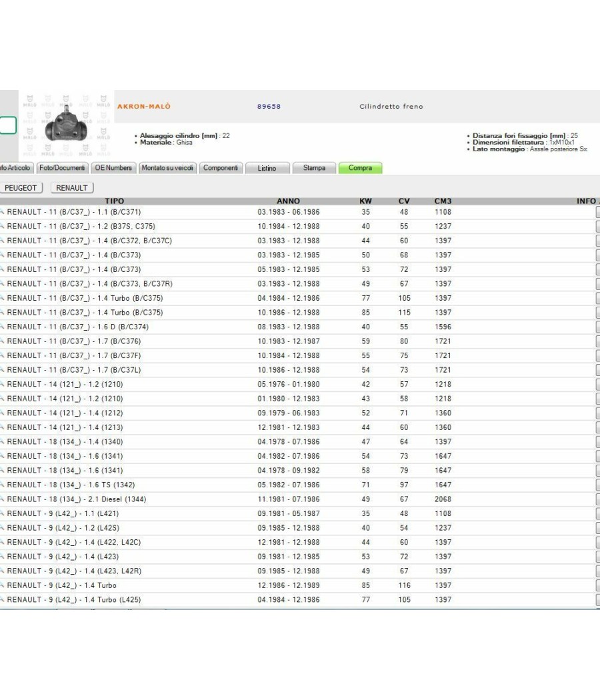Click the TIPO column header

coord(114,201)
